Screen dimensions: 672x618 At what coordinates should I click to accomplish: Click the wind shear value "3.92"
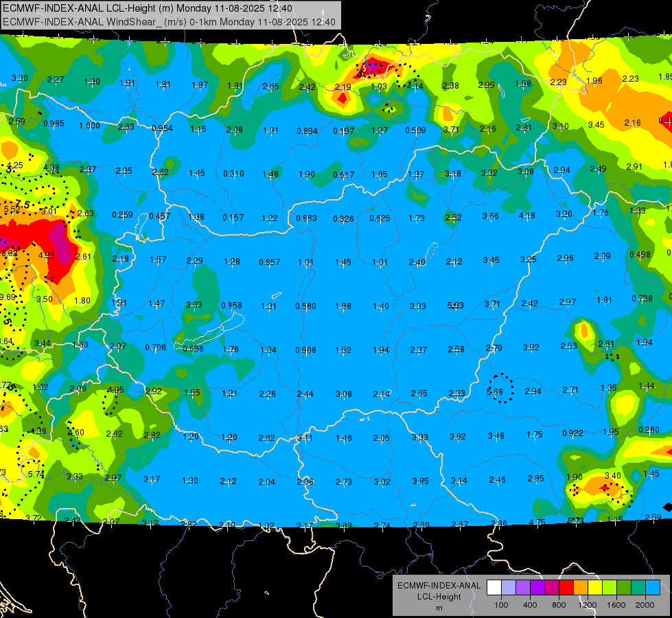coord(531,347)
